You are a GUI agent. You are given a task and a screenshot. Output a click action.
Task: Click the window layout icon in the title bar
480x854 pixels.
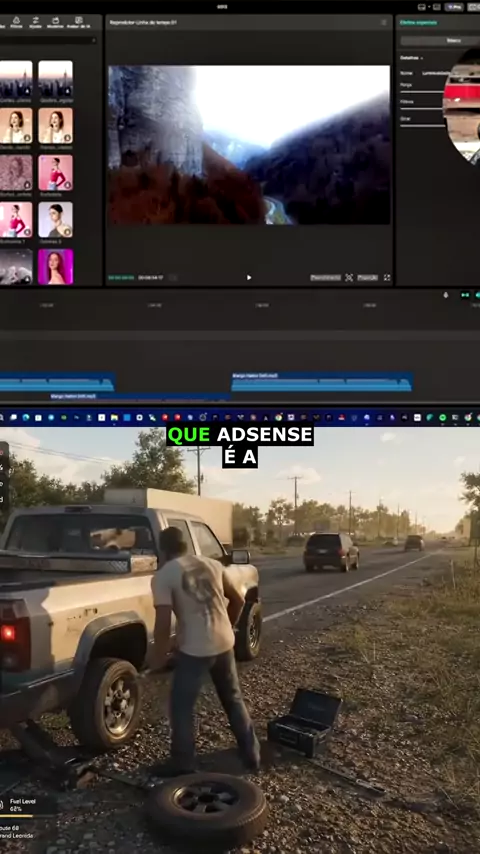pyautogui.click(x=421, y=7)
